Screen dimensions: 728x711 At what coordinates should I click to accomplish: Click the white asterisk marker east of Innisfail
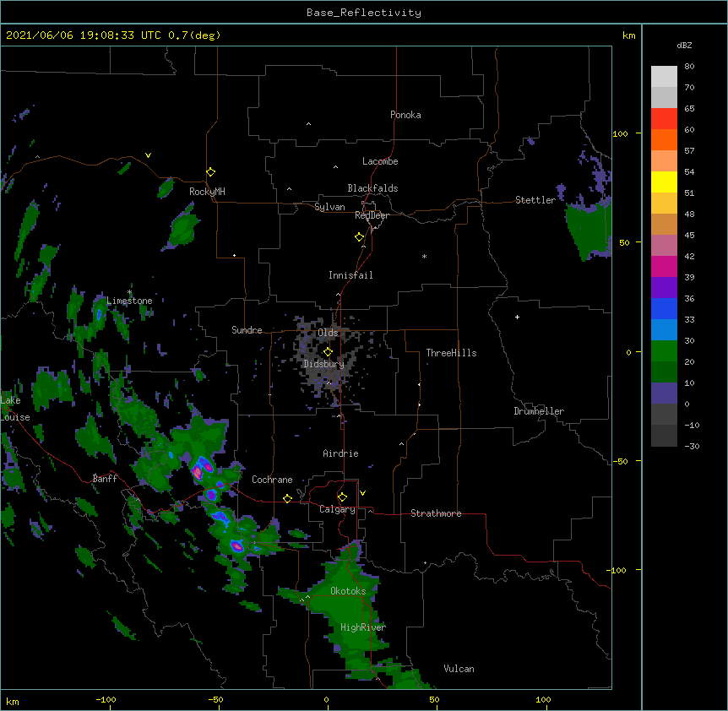[x=424, y=257]
